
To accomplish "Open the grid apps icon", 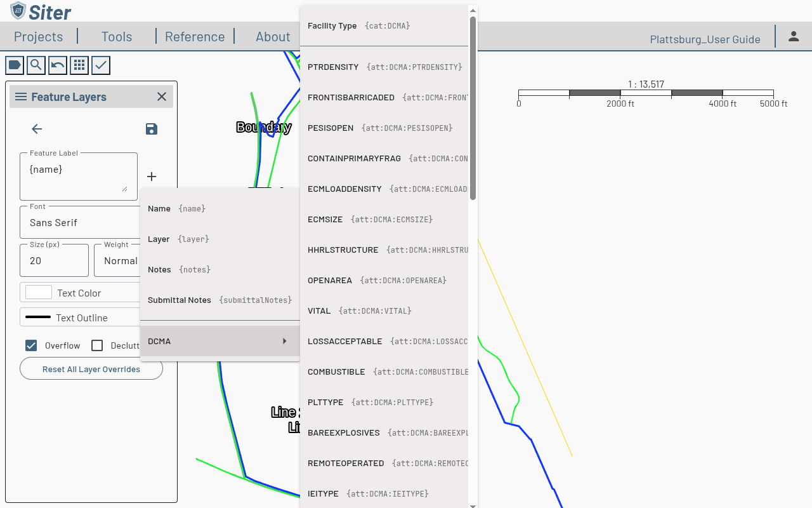I will 79,65.
